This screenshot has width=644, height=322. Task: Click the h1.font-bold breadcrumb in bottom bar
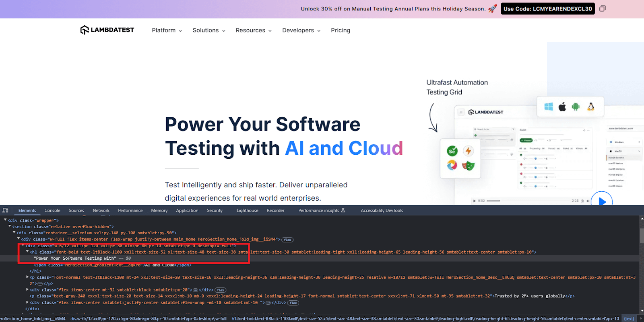tap(425, 318)
